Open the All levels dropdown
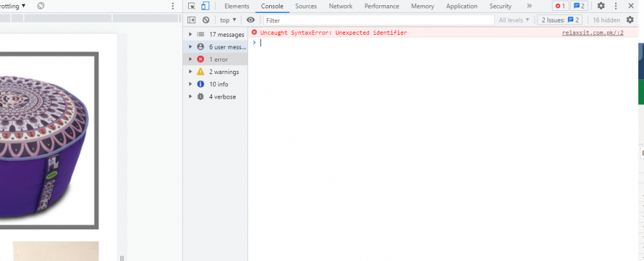This screenshot has width=644, height=261. point(514,20)
